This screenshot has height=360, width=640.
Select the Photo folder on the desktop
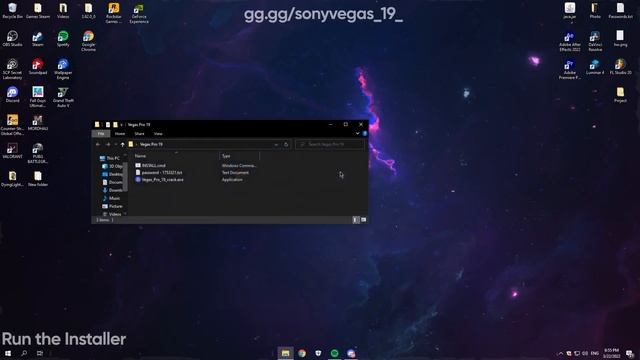coord(595,11)
